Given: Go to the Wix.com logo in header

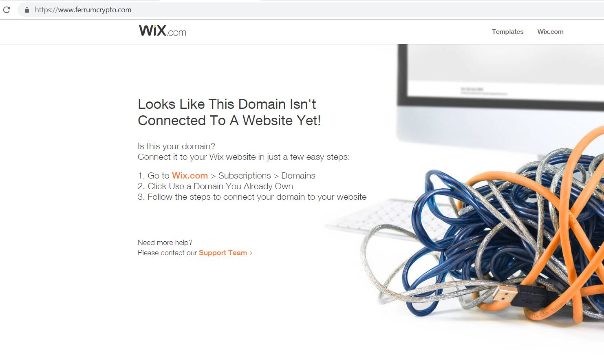Looking at the screenshot, I should [x=162, y=31].
